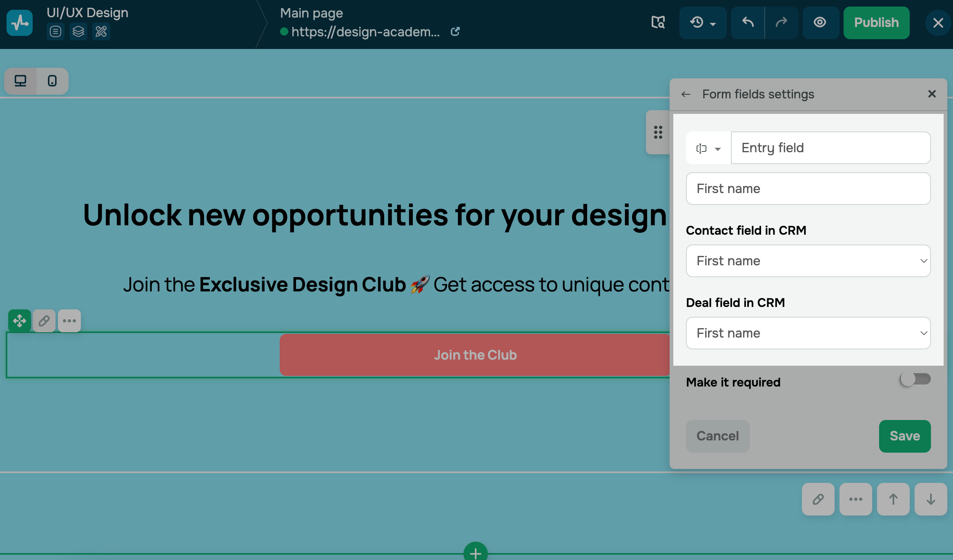Open the version history dropdown

pyautogui.click(x=703, y=22)
